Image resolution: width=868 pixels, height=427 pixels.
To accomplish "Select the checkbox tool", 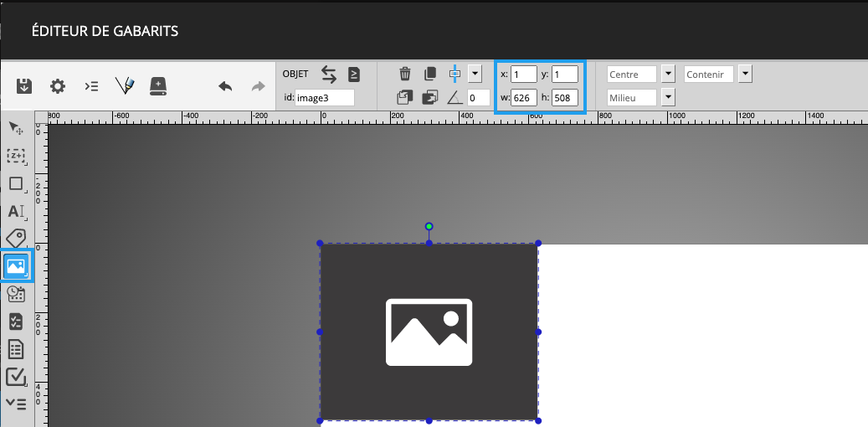I will point(16,377).
